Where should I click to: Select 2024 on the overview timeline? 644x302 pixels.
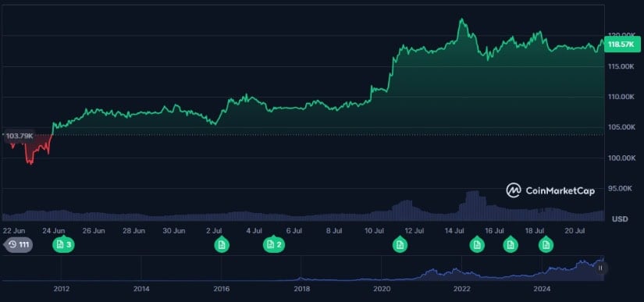(542, 289)
